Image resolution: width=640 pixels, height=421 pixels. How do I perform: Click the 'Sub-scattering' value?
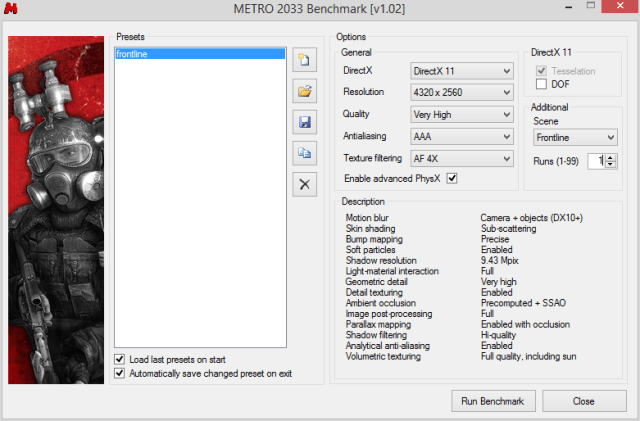[509, 228]
